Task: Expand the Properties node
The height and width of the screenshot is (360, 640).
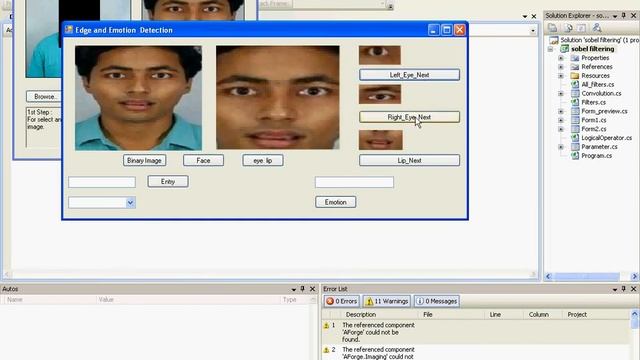Action: pos(561,58)
